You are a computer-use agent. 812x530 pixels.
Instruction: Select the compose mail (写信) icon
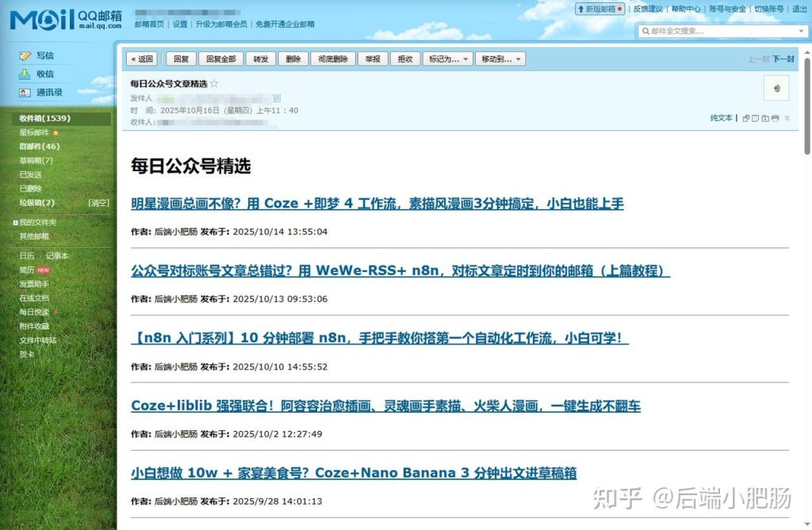25,55
